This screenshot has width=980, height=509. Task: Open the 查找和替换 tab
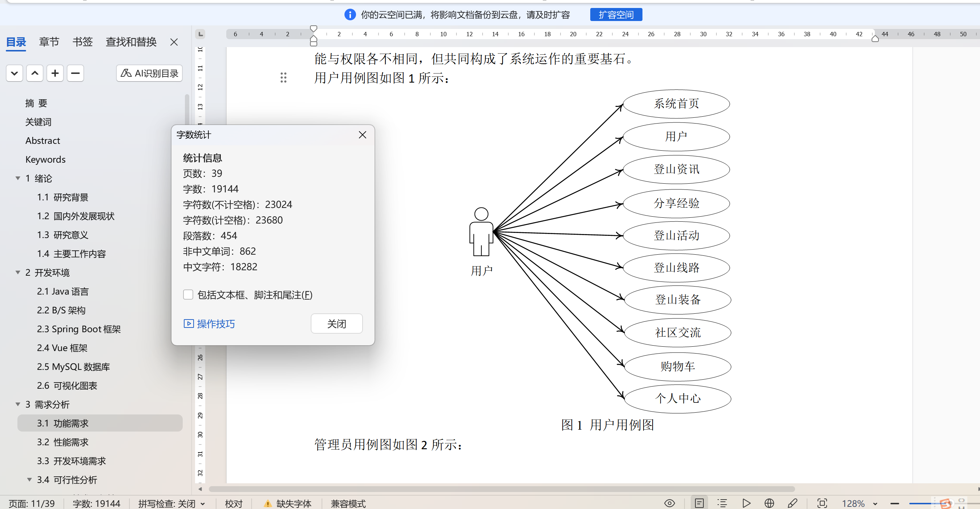(x=131, y=41)
